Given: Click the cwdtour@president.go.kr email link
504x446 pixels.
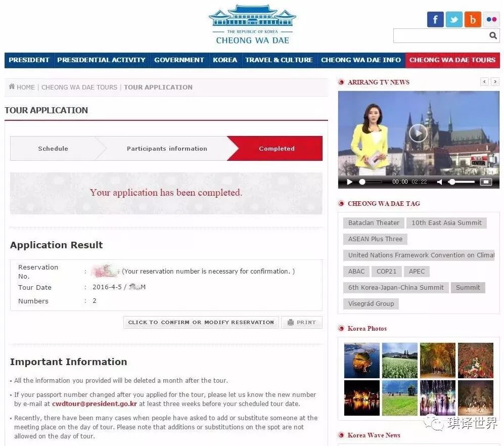Looking at the screenshot, I should point(95,404).
